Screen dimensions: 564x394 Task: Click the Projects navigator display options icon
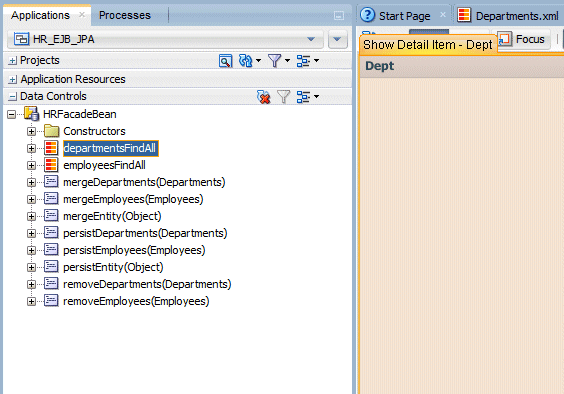tap(303, 60)
